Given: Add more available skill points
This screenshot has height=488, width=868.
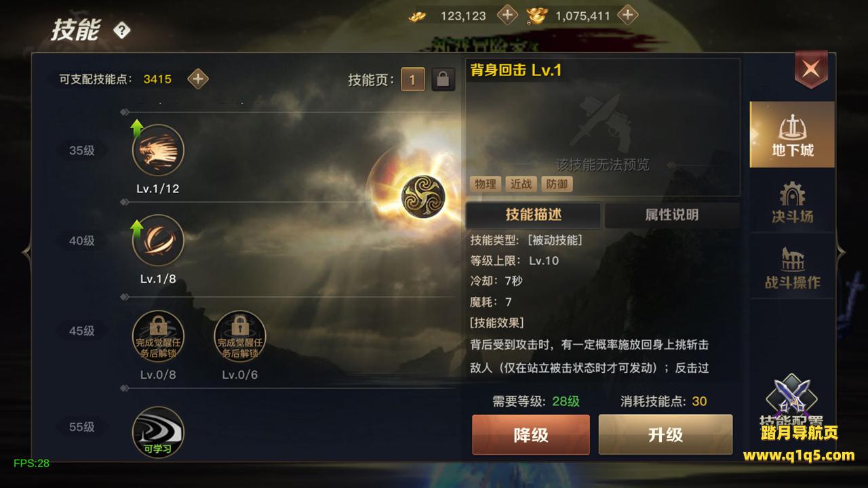Looking at the screenshot, I should point(198,79).
